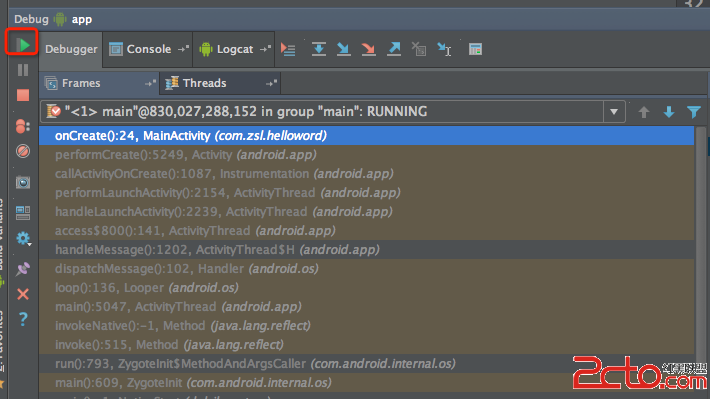Hide Logcat tab via arrow icon
Screen dimensions: 710x399
(x=265, y=49)
